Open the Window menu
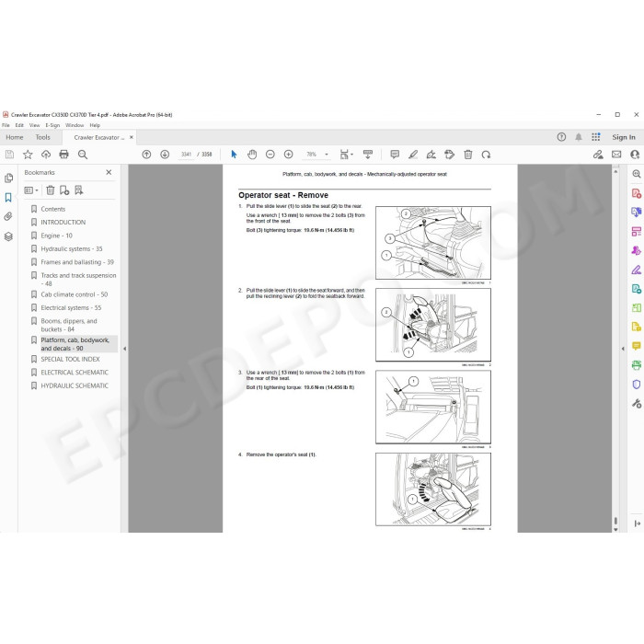This screenshot has width=644, height=644. [x=75, y=125]
